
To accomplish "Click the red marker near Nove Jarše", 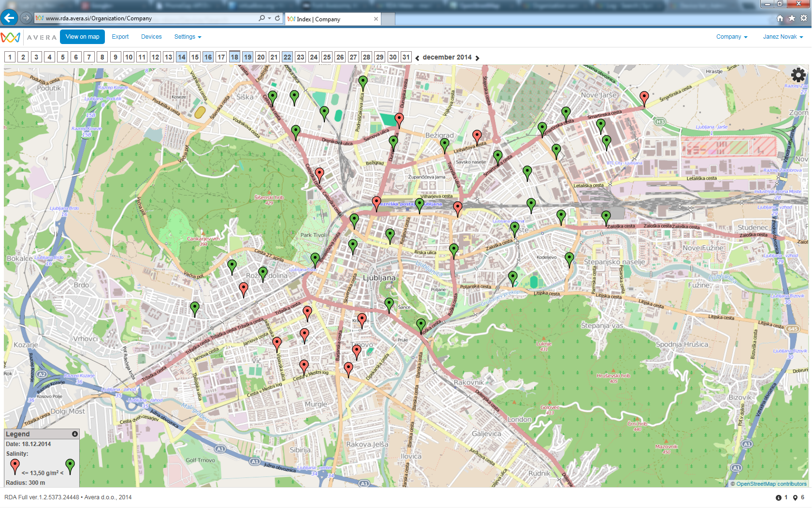I will (644, 97).
